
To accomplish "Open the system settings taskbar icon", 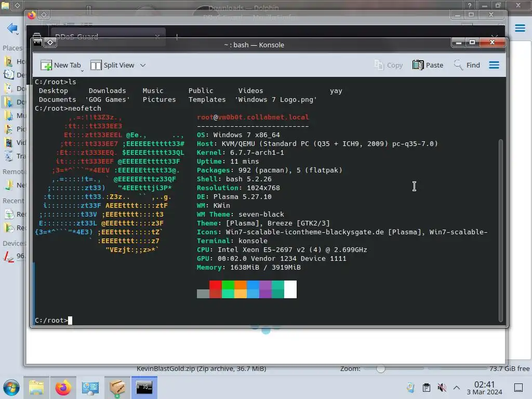I will click(x=90, y=388).
